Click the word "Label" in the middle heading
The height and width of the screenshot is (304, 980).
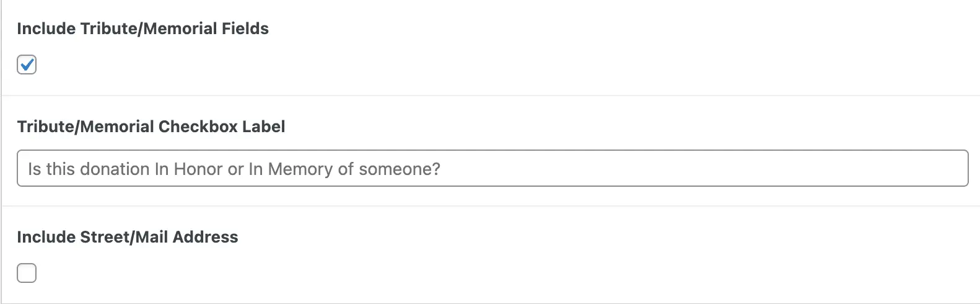(265, 127)
